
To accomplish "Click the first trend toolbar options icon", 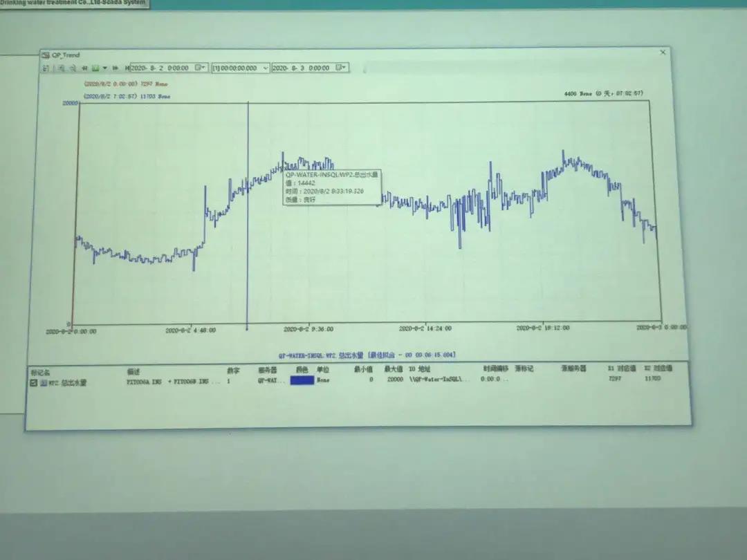I will [46, 68].
